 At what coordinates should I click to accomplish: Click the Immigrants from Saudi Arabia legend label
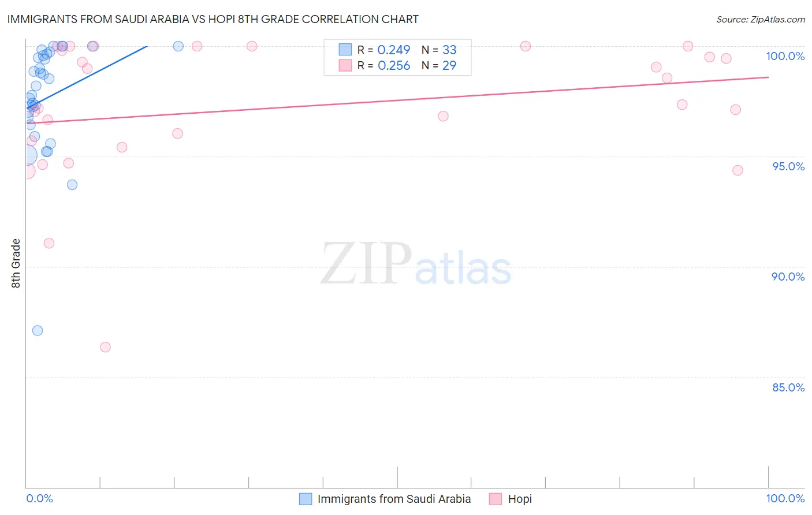point(394,499)
